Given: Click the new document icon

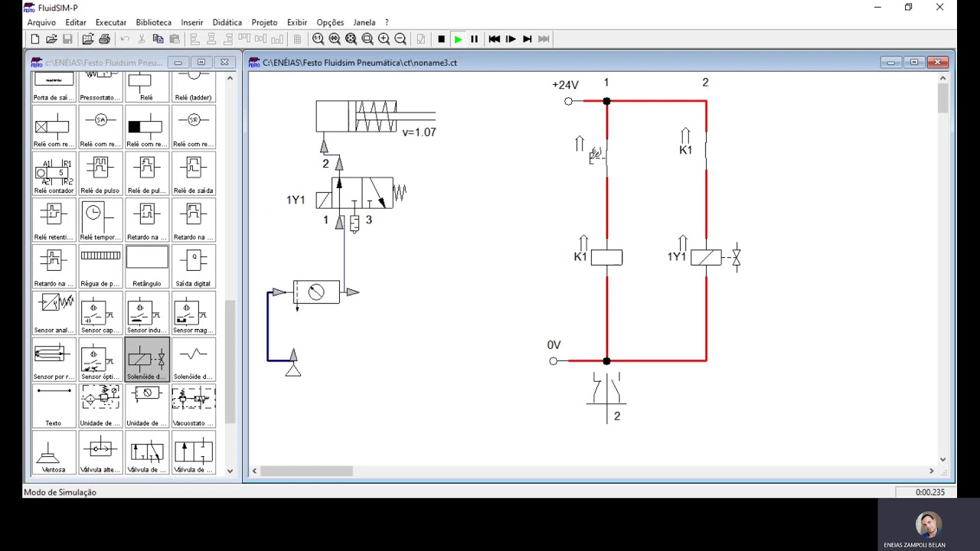Looking at the screenshot, I should pyautogui.click(x=35, y=39).
